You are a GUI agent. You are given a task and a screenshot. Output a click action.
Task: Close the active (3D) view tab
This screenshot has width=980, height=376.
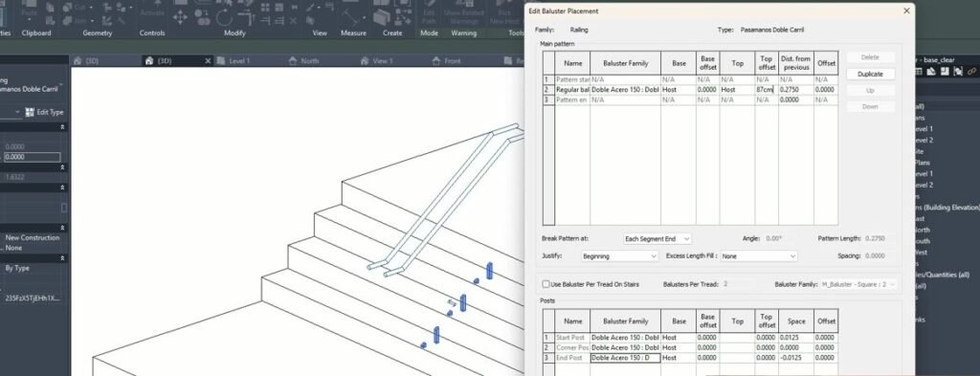click(208, 60)
